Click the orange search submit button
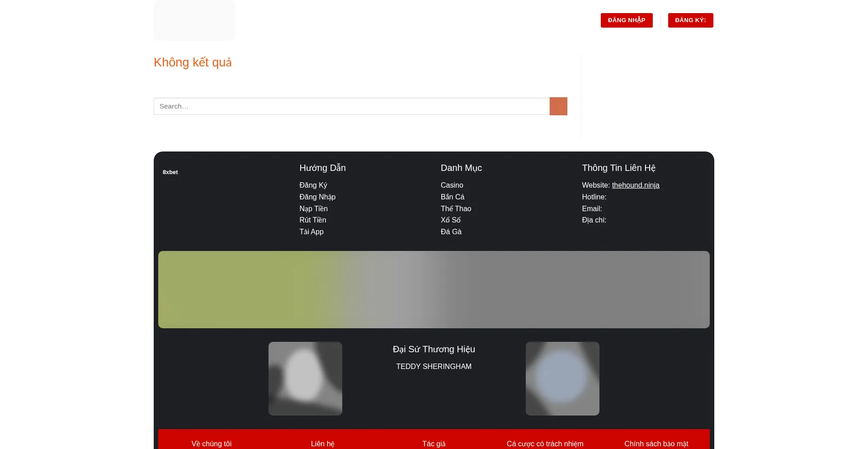This screenshot has height=449, width=868. (x=558, y=106)
